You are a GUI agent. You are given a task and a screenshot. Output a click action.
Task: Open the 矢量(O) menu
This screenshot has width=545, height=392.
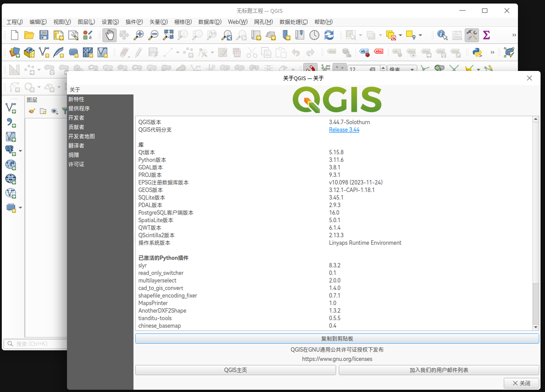click(158, 22)
